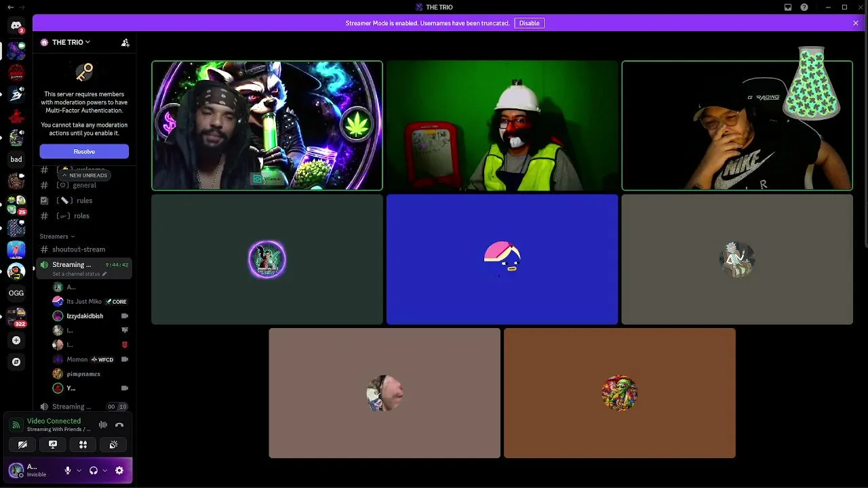The height and width of the screenshot is (488, 868).
Task: Disconnect from the voice call
Action: point(119,425)
